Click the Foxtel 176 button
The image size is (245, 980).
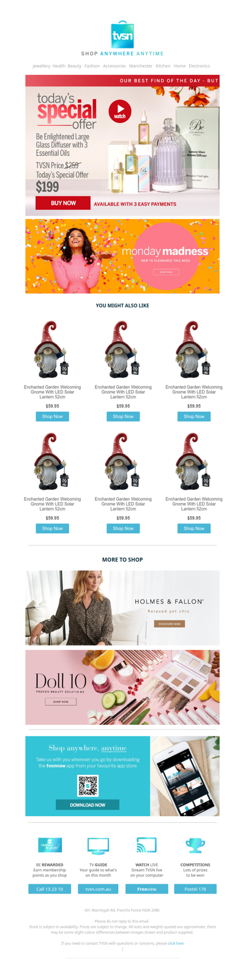point(195,889)
